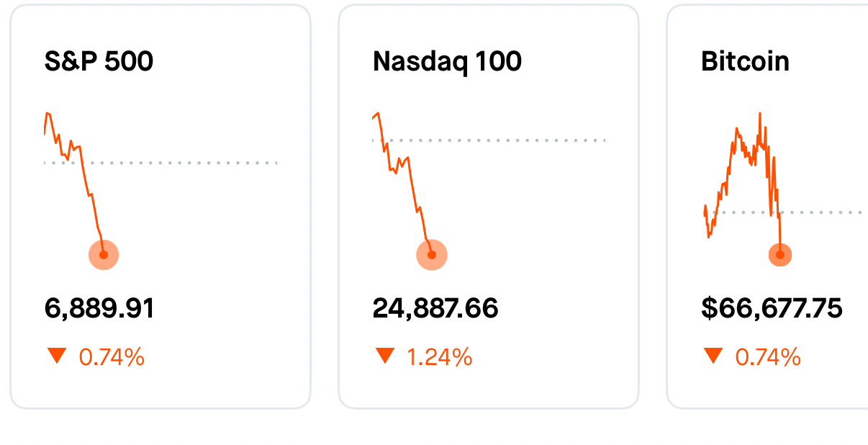868x445 pixels.
Task: Open the Nasdaq 100 card title
Action: pos(447,62)
